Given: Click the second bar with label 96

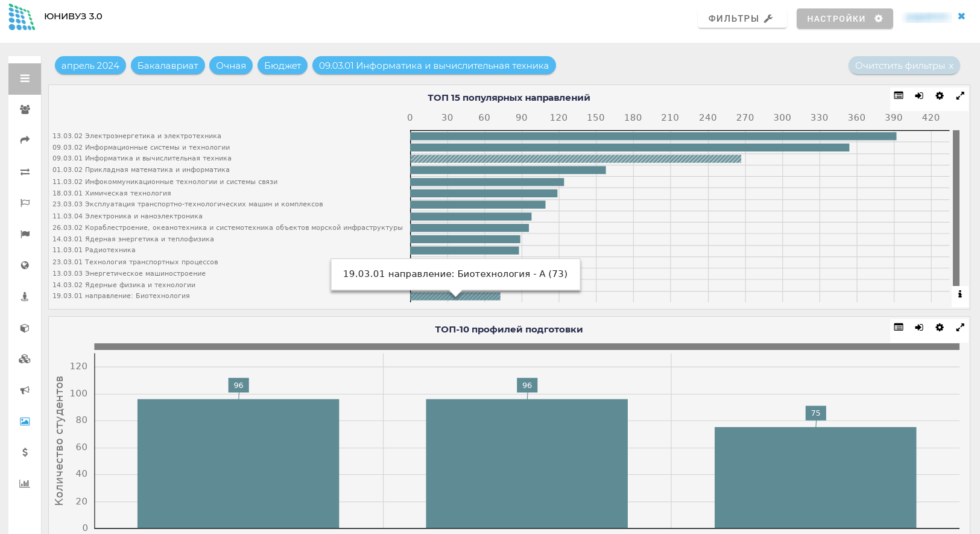Looking at the screenshot, I should pos(526,463).
